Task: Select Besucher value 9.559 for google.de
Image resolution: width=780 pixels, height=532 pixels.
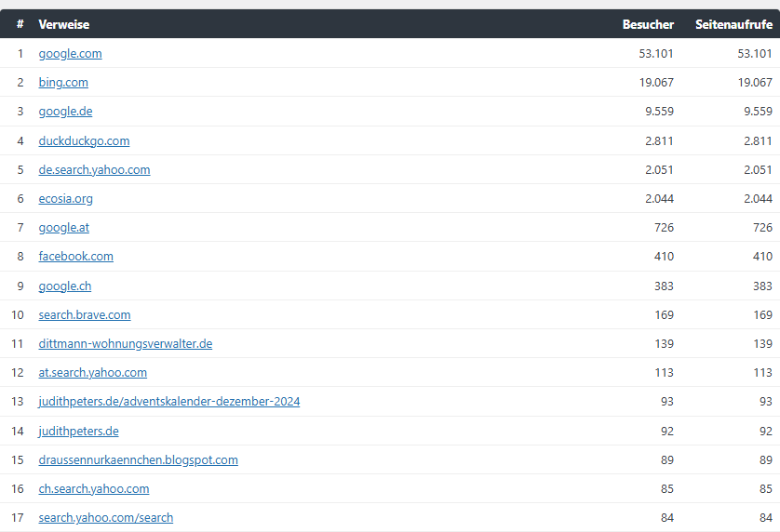Action: (660, 112)
